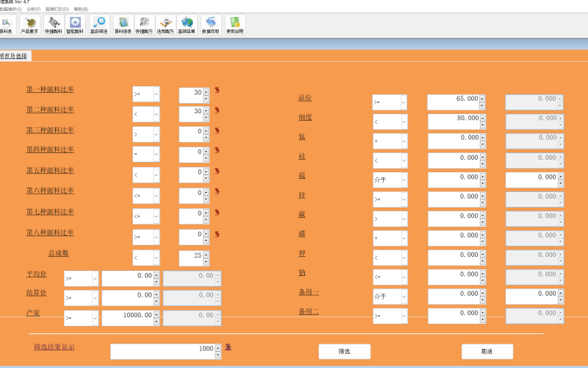Click the 产量 value field showing 10000.00
The height and width of the screenshot is (368, 588).
[127, 318]
